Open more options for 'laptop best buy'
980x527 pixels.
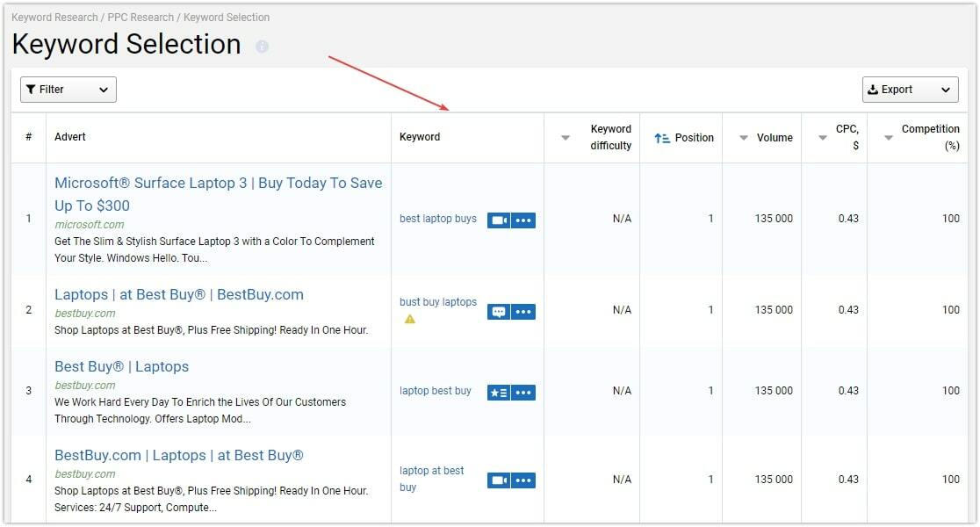523,393
